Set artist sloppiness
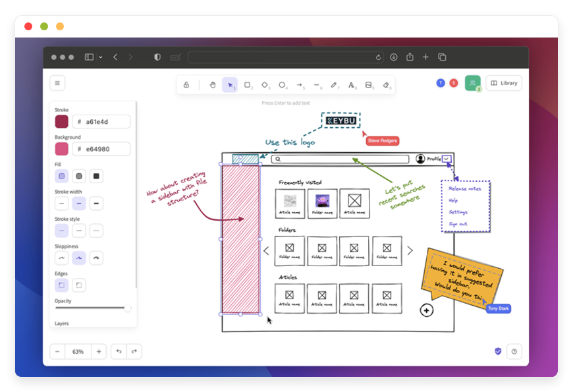The width and height of the screenshot is (573, 392). click(x=78, y=258)
